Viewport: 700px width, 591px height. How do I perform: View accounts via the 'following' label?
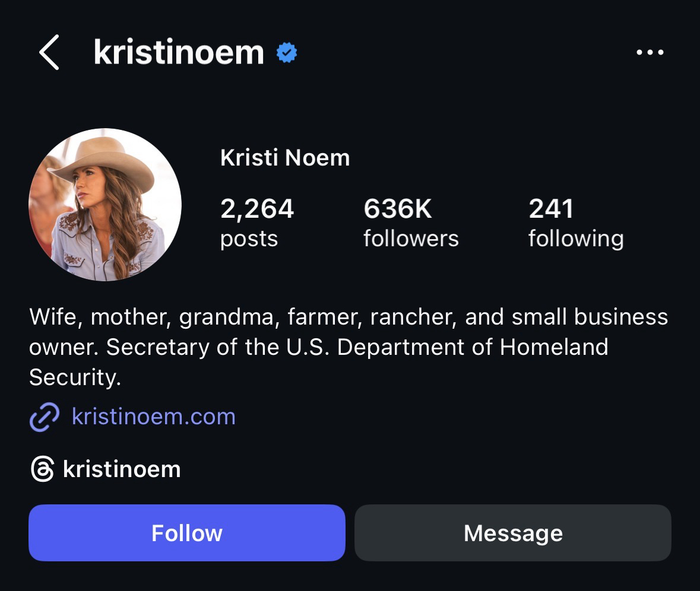click(x=576, y=239)
